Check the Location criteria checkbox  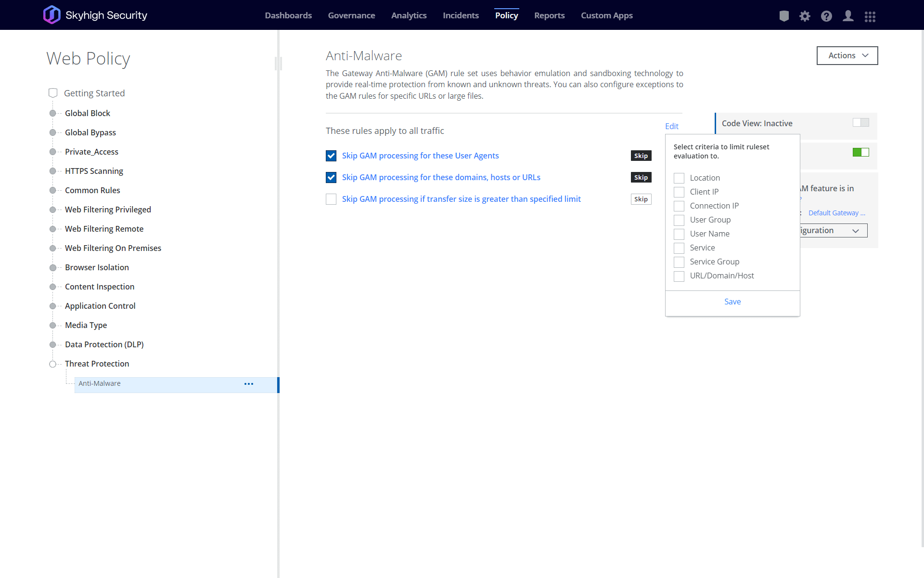pos(679,178)
